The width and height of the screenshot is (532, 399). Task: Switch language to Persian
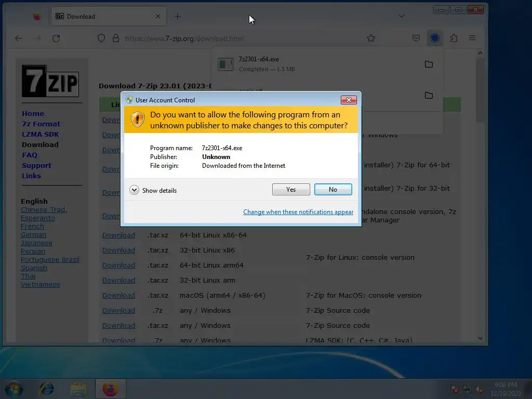[33, 251]
